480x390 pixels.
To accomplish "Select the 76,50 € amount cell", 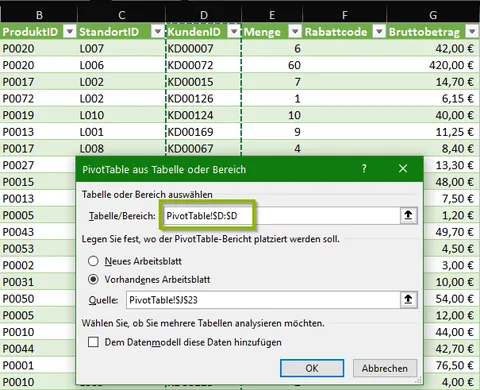I will [452, 365].
